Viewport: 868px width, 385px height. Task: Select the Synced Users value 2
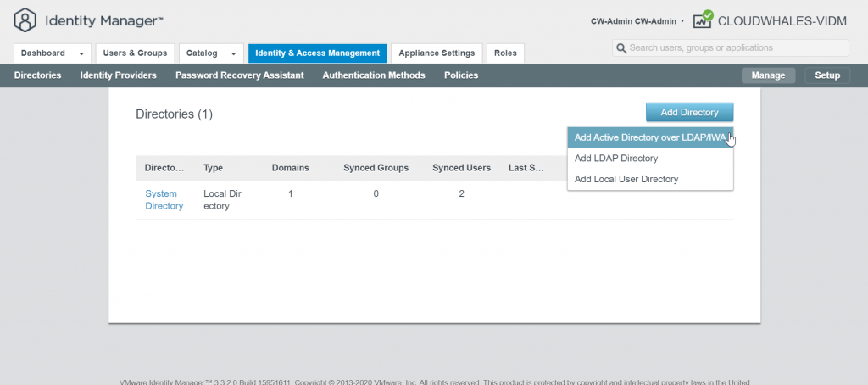coord(462,194)
